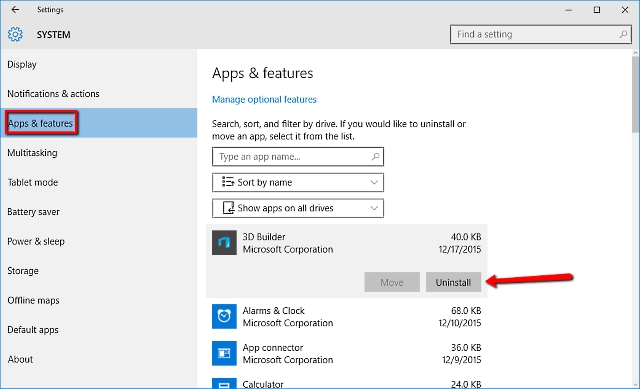This screenshot has height=389, width=640.
Task: Click the Settings gear icon
Action: coord(15,35)
